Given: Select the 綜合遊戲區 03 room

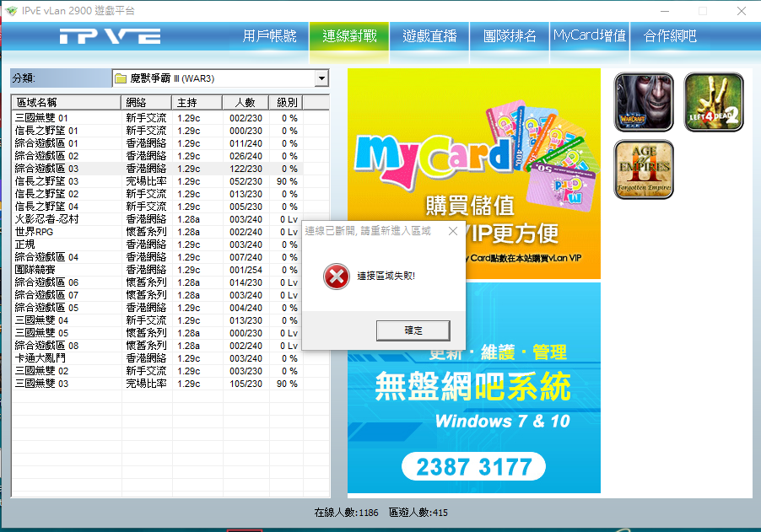Looking at the screenshot, I should point(158,169).
